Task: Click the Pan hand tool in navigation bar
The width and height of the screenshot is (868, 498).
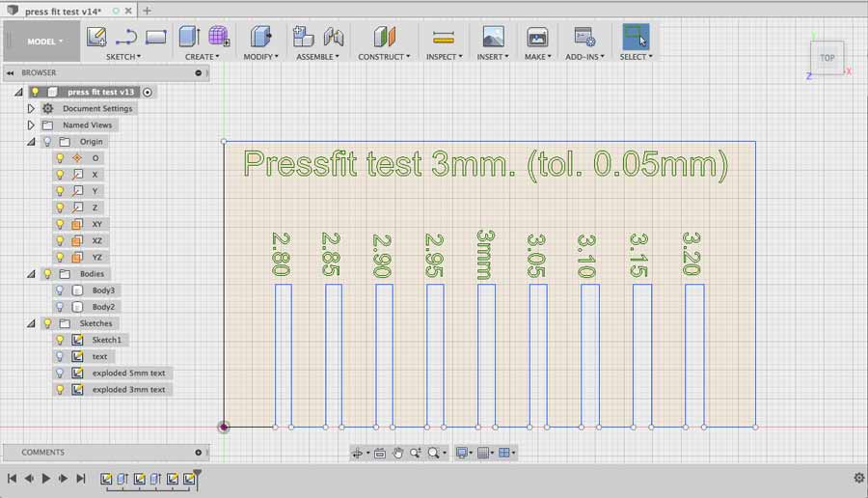Action: click(x=397, y=453)
